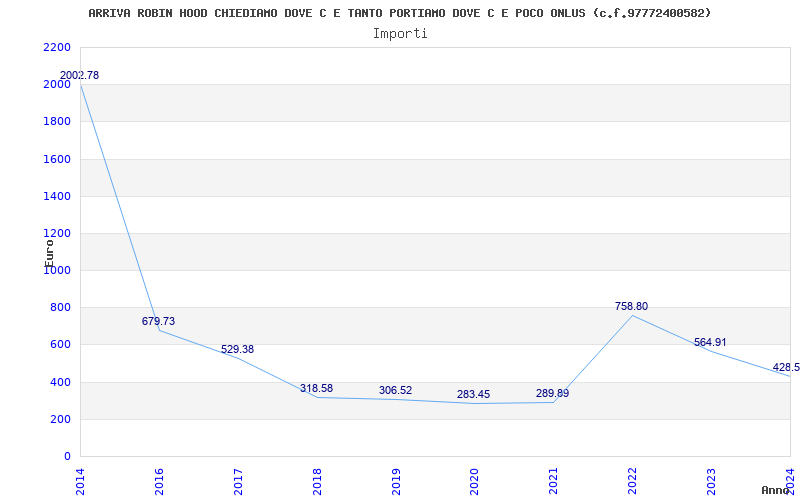Click the 2000 y-axis tick label

57,85
